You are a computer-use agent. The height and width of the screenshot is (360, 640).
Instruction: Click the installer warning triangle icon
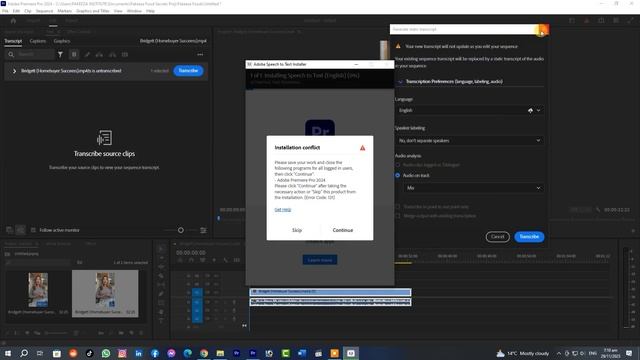click(362, 148)
